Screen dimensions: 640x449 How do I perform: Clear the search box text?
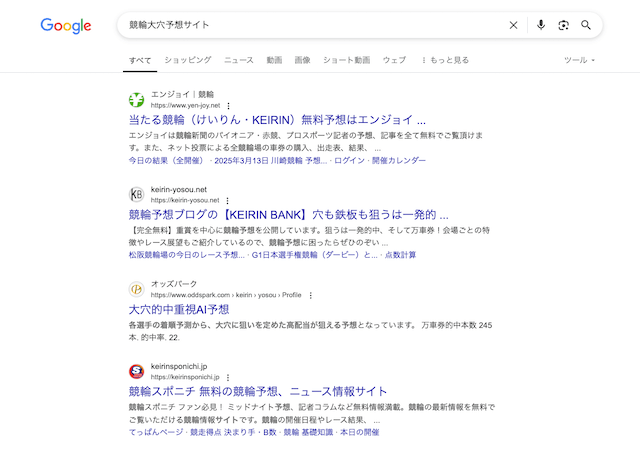[x=514, y=25]
